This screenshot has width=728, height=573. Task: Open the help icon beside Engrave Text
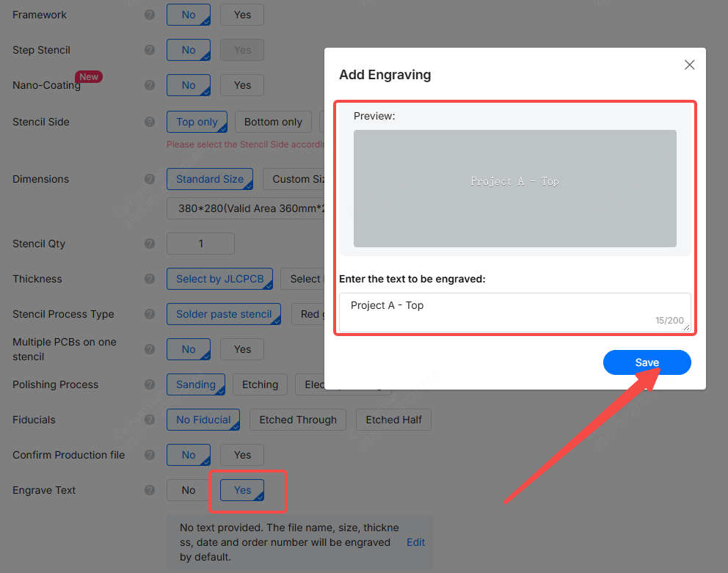(150, 491)
